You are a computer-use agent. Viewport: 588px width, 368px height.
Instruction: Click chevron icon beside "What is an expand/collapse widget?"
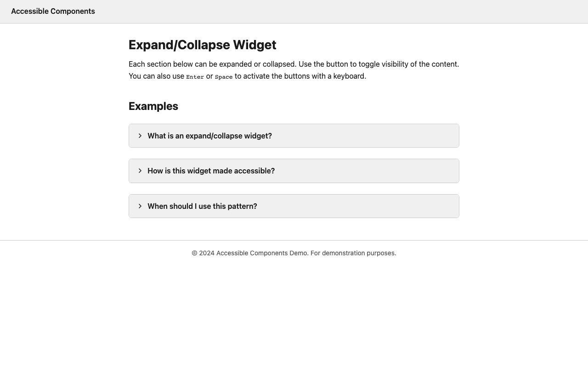[140, 136]
